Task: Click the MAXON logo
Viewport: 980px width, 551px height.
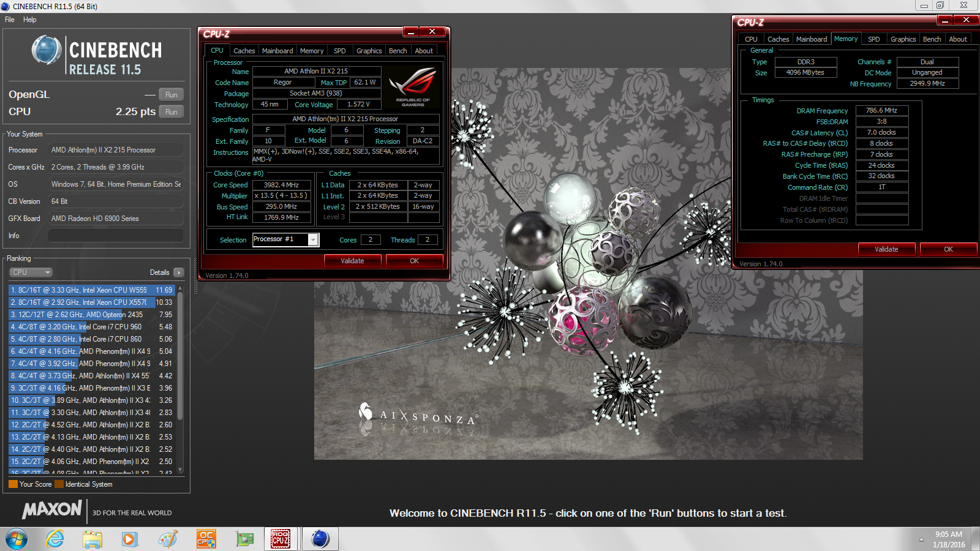Action: click(52, 509)
